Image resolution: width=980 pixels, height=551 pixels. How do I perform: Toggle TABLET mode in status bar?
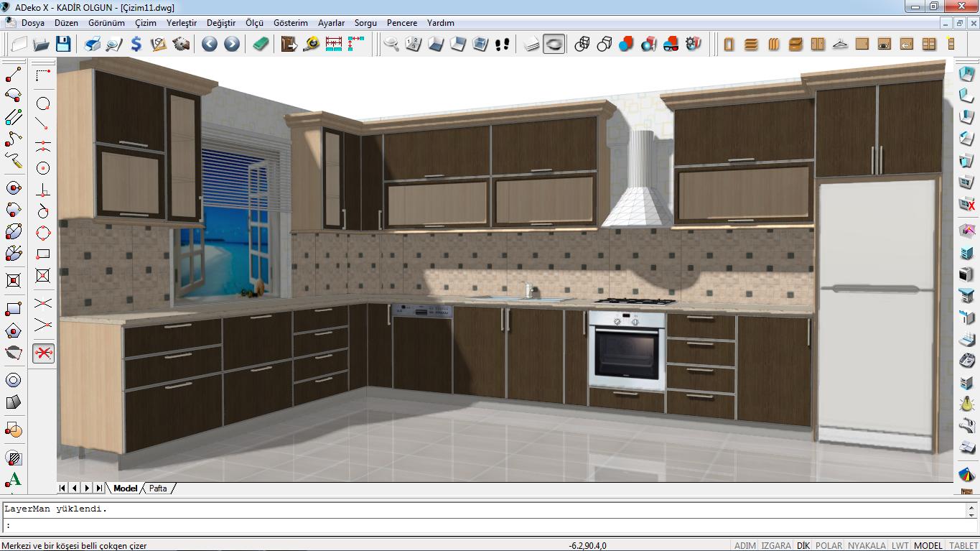[x=963, y=545]
